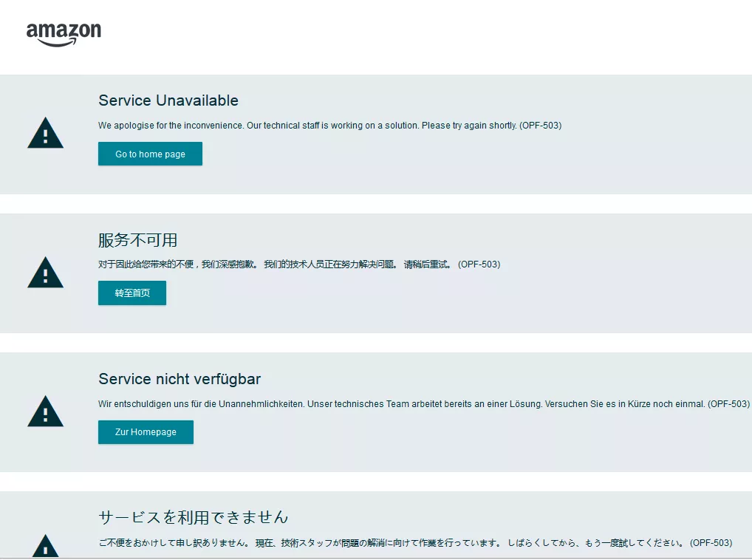
Task: Open the Zur Homepage button
Action: click(146, 432)
